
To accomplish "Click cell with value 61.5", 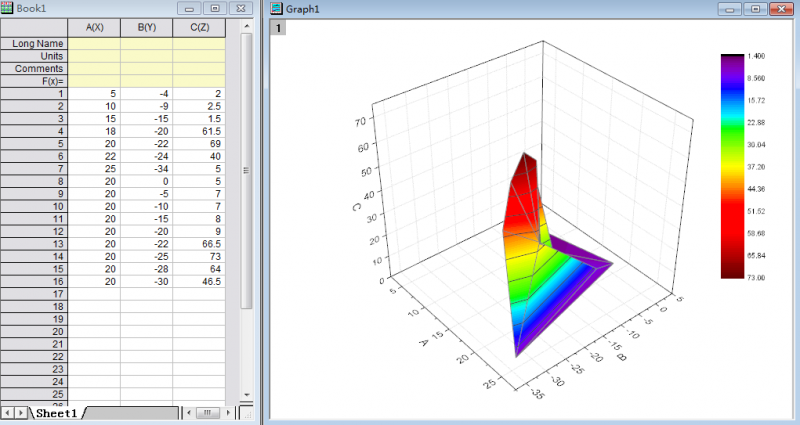I will [x=199, y=131].
